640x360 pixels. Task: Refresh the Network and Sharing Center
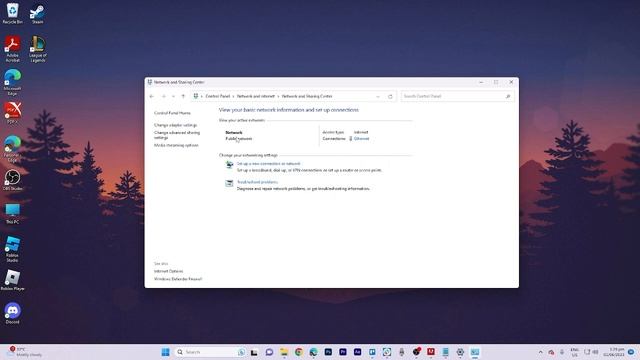click(x=390, y=96)
